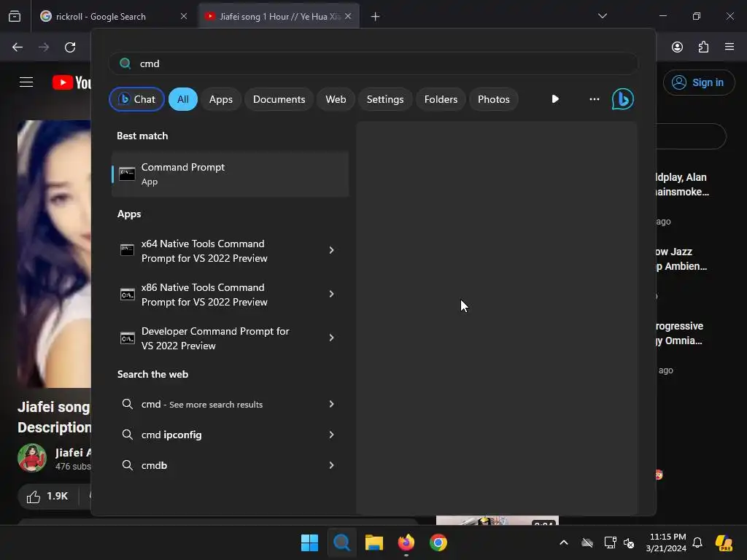Screen dimensions: 747x560
Task: Click the Jiafei video player thumbnail
Action: click(54, 254)
